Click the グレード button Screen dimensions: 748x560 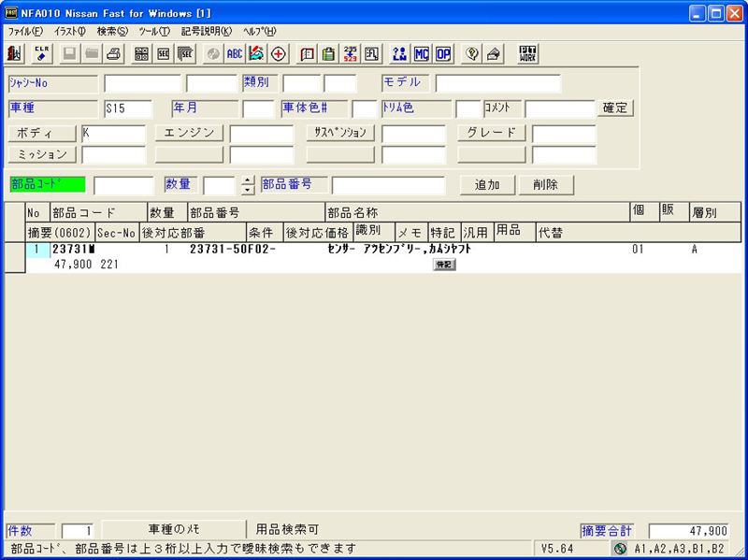point(492,133)
